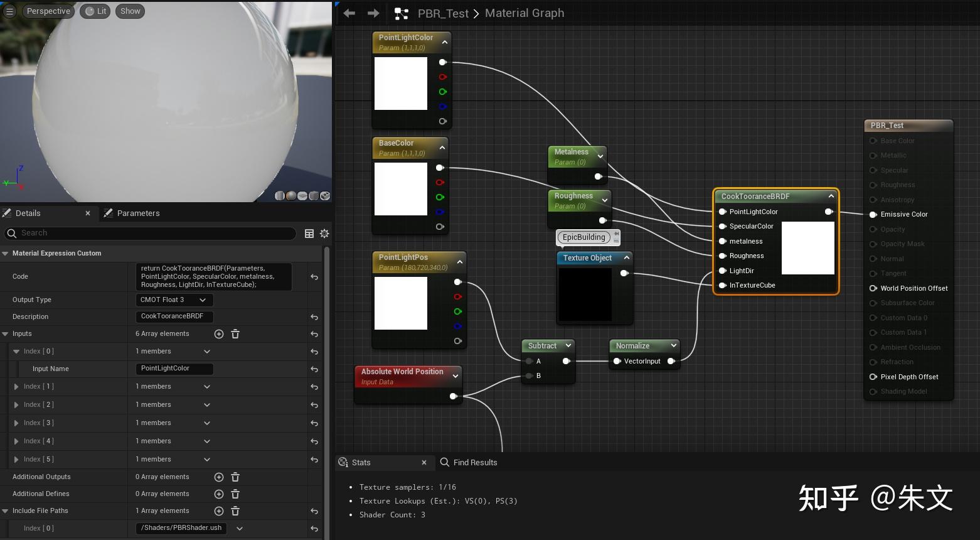Add element to Include File Paths array
The width and height of the screenshot is (980, 540).
point(219,511)
